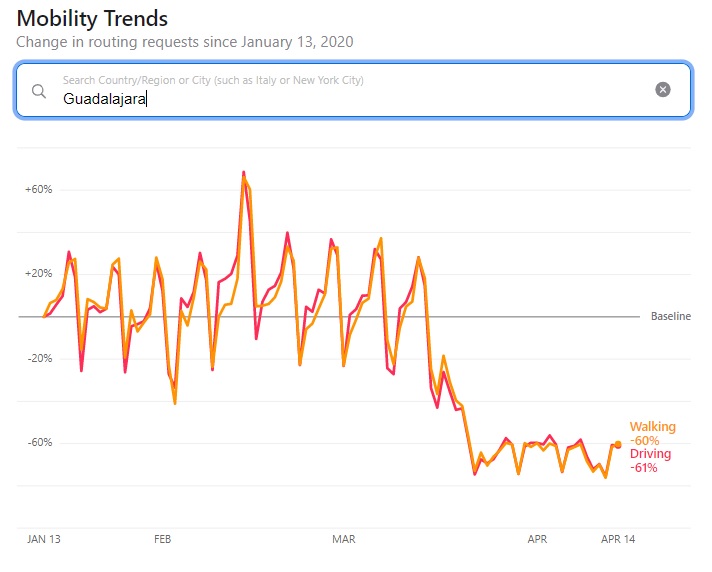Viewport: 712px width, 572px height.
Task: Click the MAR axis label
Action: 344,539
